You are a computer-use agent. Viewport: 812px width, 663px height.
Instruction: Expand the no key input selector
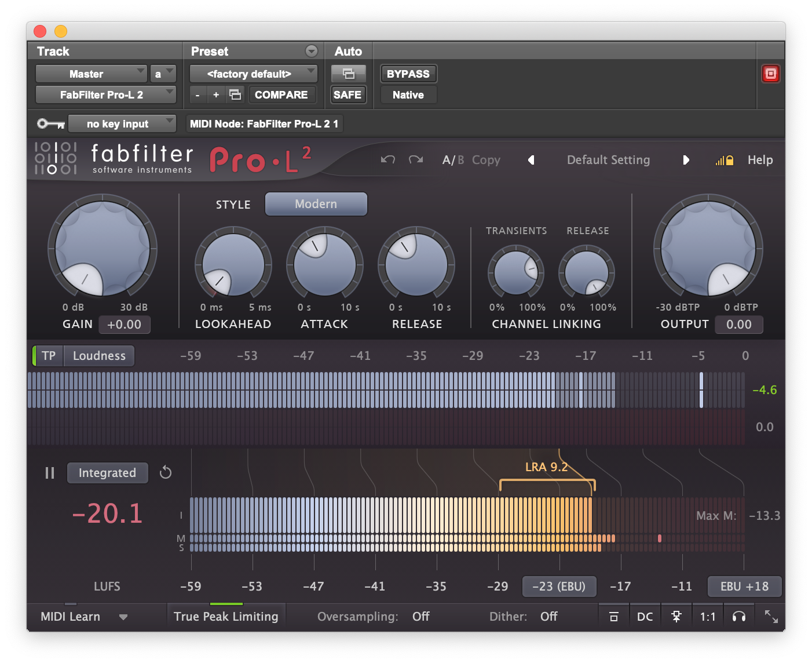[x=122, y=123]
